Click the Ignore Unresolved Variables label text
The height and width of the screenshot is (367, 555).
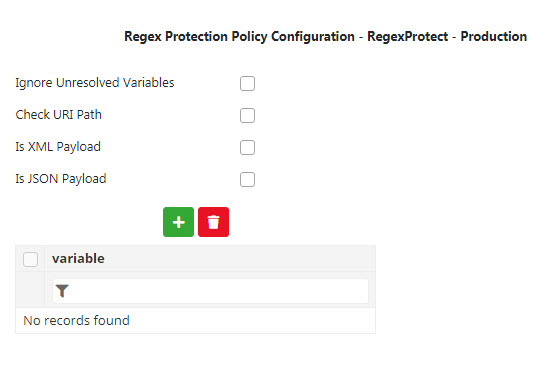(95, 83)
